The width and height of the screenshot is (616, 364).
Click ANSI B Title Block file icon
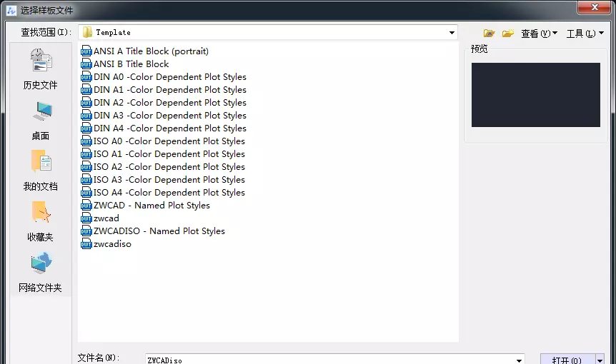86,64
